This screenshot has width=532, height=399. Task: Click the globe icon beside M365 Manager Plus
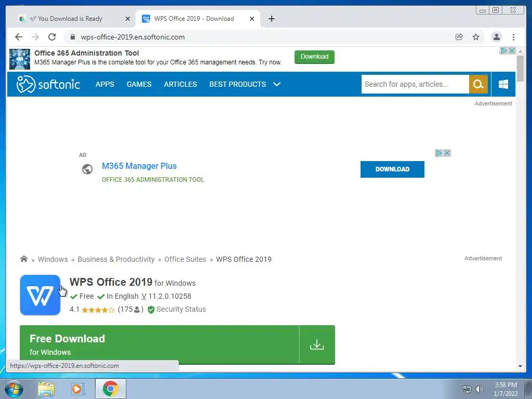point(87,169)
